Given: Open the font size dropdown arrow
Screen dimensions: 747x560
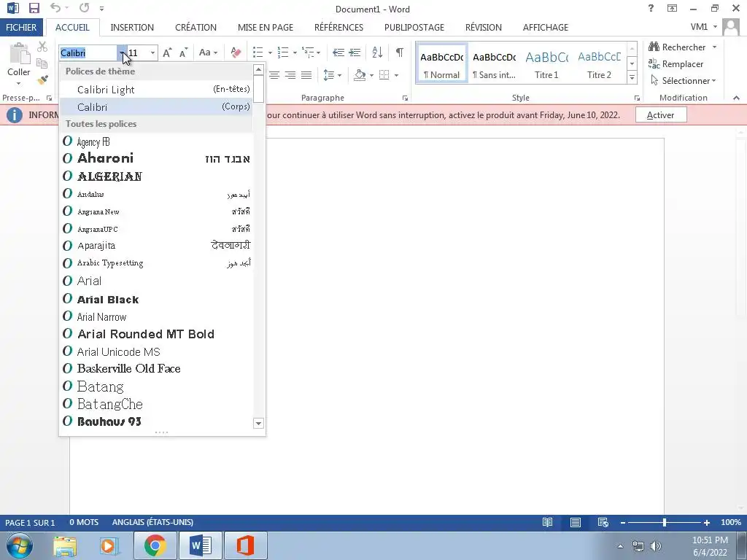Looking at the screenshot, I should pos(152,52).
